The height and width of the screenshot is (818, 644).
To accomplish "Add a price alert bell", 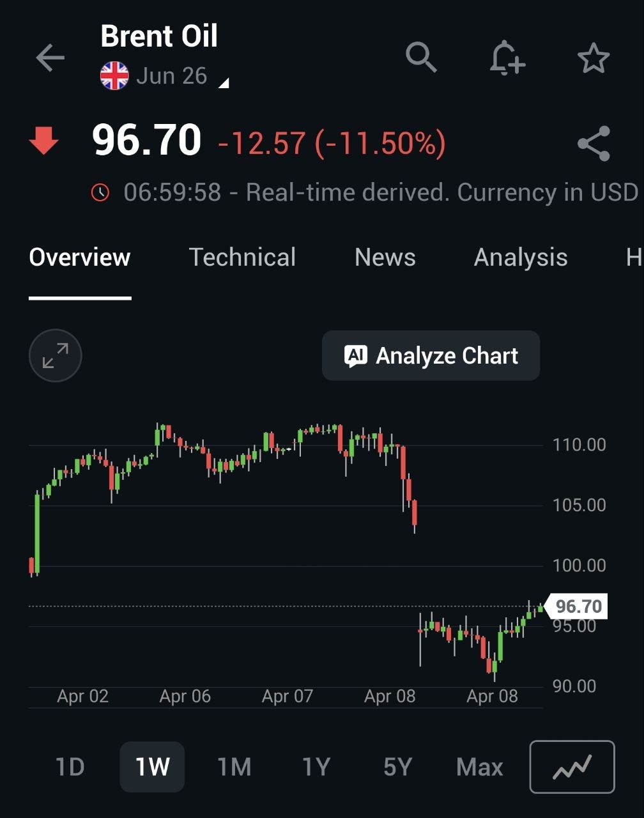I will (x=507, y=58).
